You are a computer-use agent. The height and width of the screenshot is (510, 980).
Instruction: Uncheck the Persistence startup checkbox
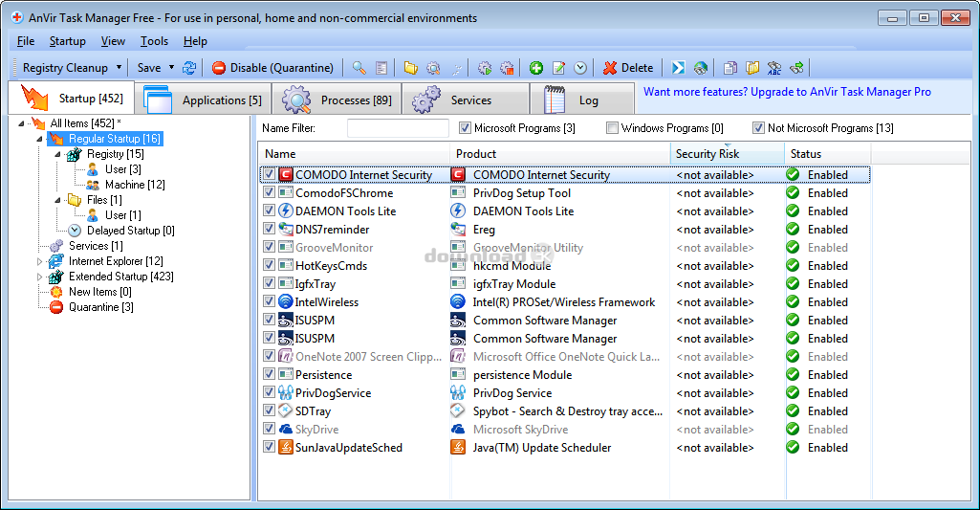[x=270, y=374]
